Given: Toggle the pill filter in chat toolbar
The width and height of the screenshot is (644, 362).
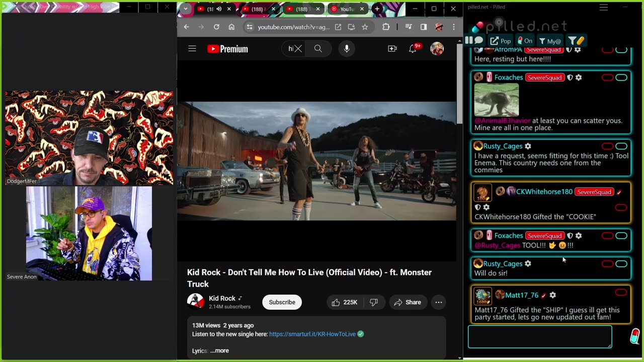Looking at the screenshot, I should [x=576, y=41].
